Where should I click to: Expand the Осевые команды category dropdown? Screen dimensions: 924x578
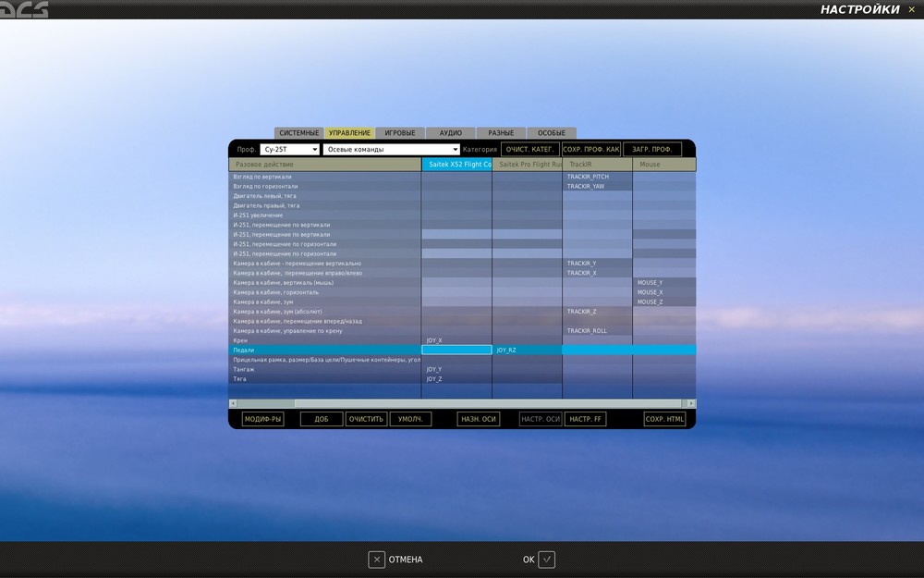391,149
